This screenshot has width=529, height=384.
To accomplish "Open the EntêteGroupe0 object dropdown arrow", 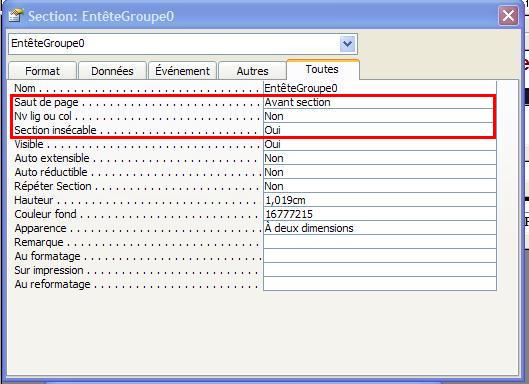I will click(x=347, y=44).
